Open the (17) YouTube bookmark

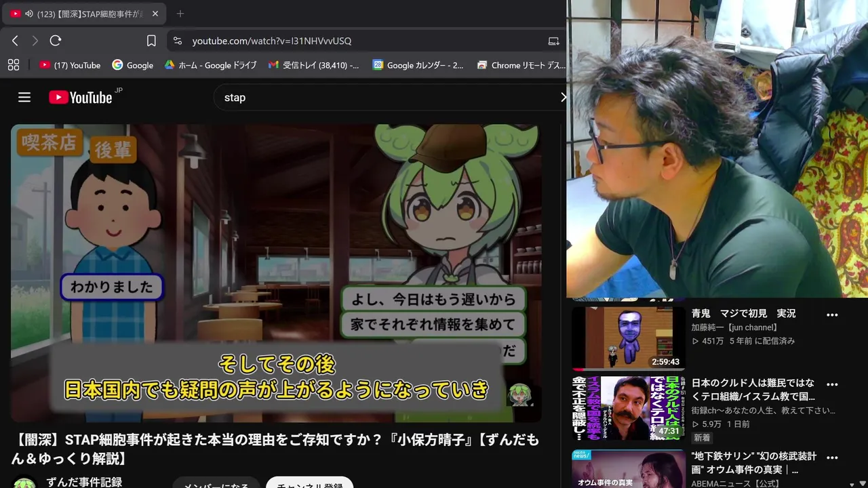(x=70, y=65)
